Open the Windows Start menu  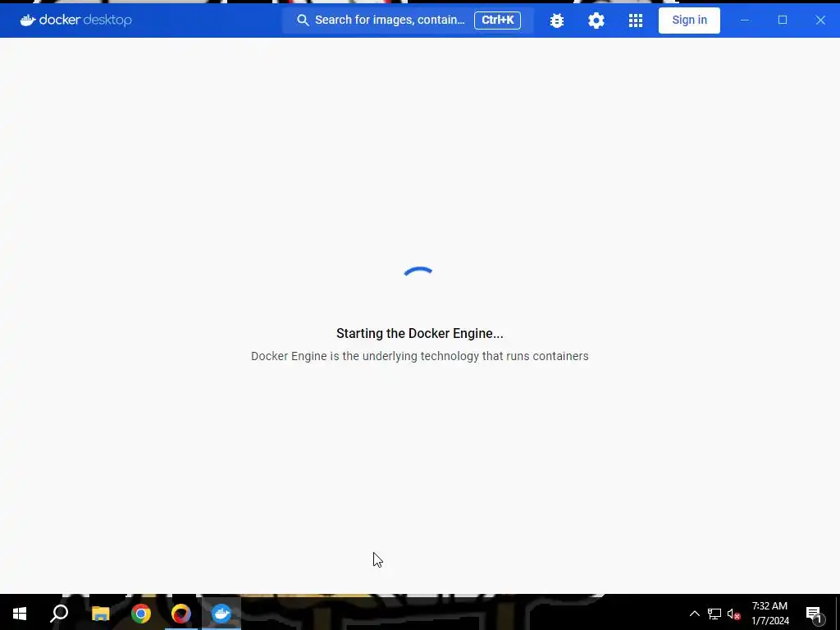tap(20, 613)
